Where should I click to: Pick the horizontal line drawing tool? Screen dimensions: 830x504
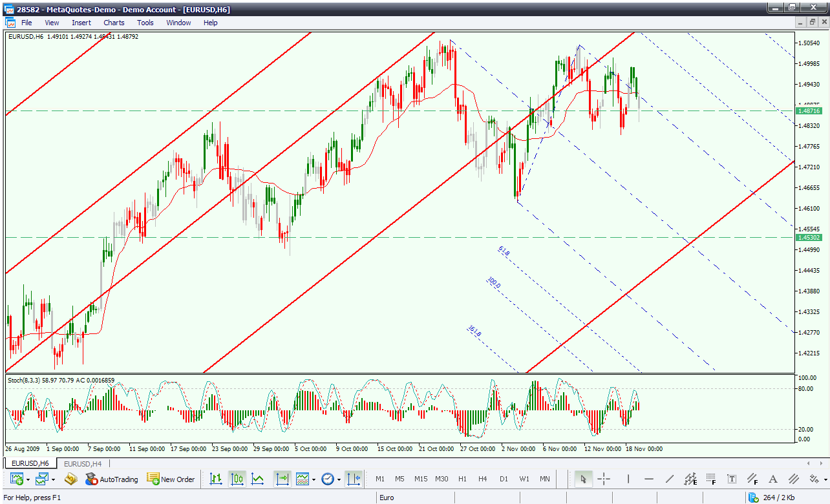(649, 479)
